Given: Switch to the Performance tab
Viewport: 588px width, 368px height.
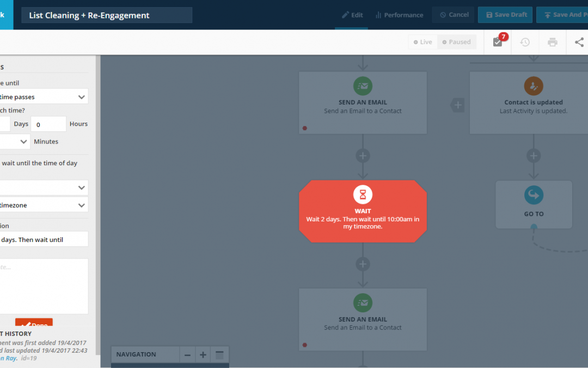Looking at the screenshot, I should tap(399, 15).
